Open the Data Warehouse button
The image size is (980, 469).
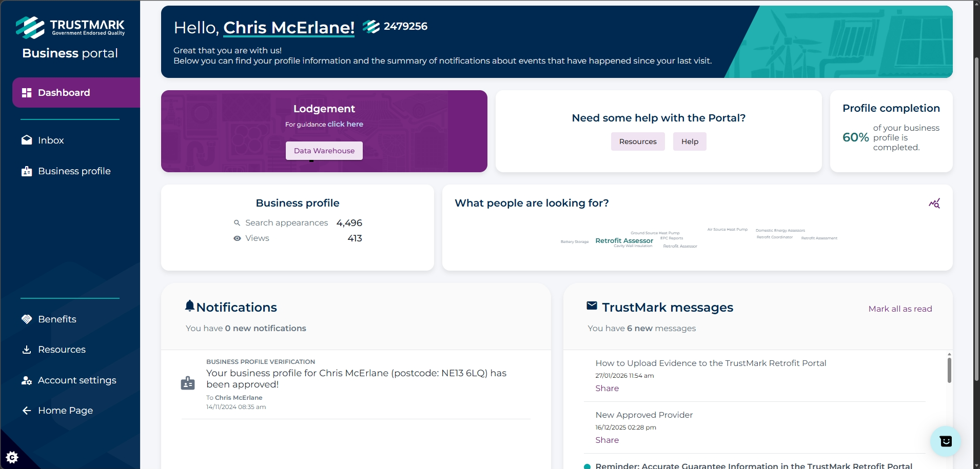(x=324, y=151)
